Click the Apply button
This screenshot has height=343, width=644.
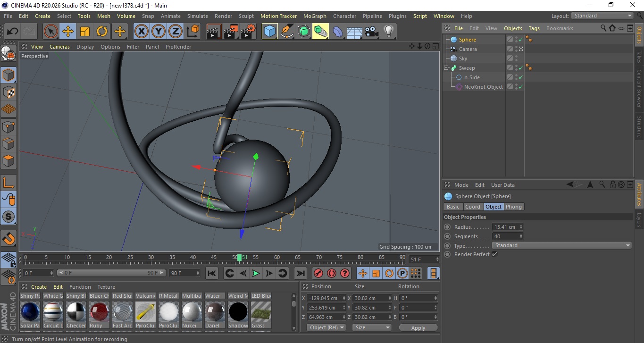pos(418,327)
